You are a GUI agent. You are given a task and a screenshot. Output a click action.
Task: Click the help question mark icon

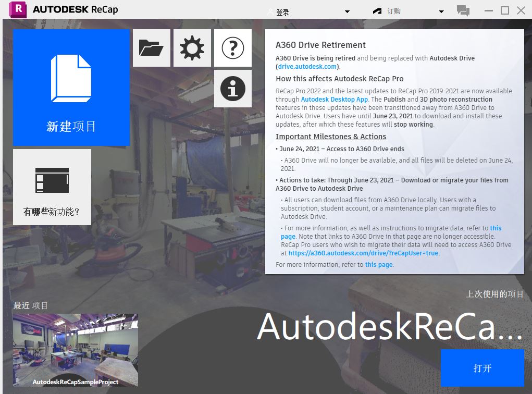tap(232, 47)
